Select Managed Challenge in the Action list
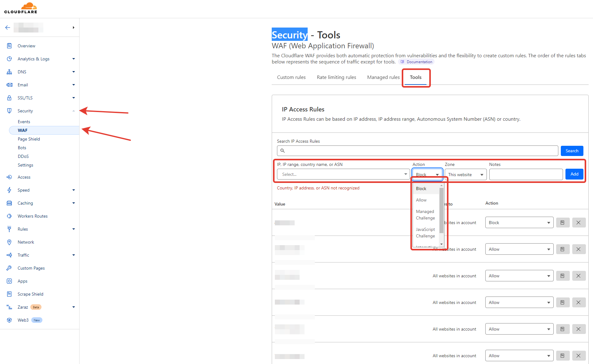Screen dimensions: 593x364 click(x=425, y=215)
